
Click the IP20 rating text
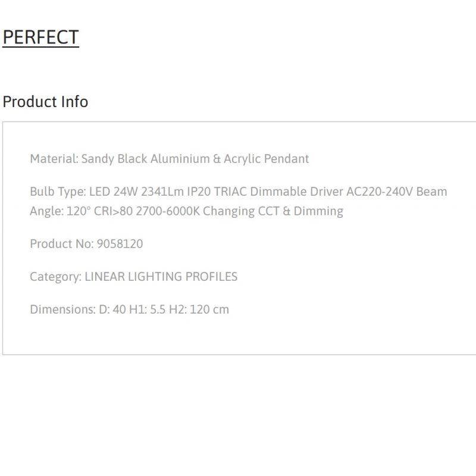(x=199, y=192)
